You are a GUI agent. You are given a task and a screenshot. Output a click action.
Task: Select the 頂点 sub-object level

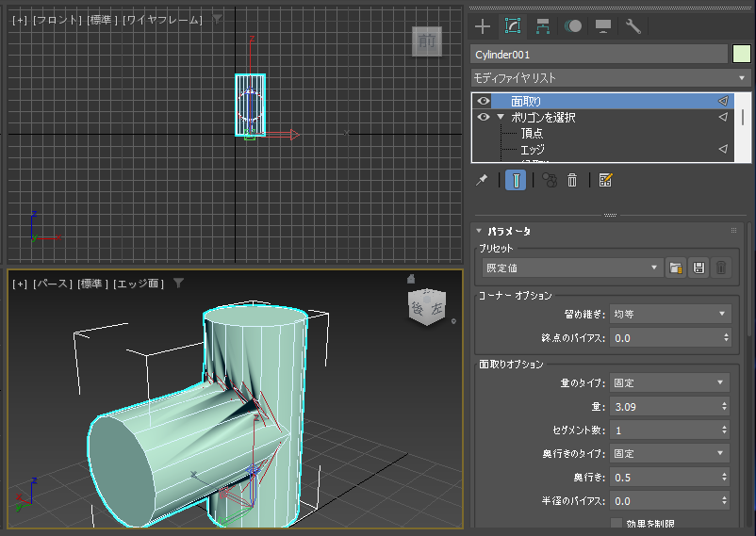(532, 133)
